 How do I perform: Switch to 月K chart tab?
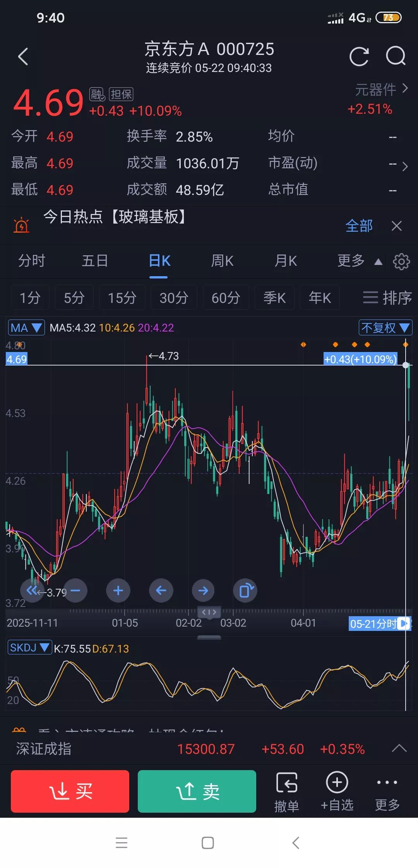point(286,261)
